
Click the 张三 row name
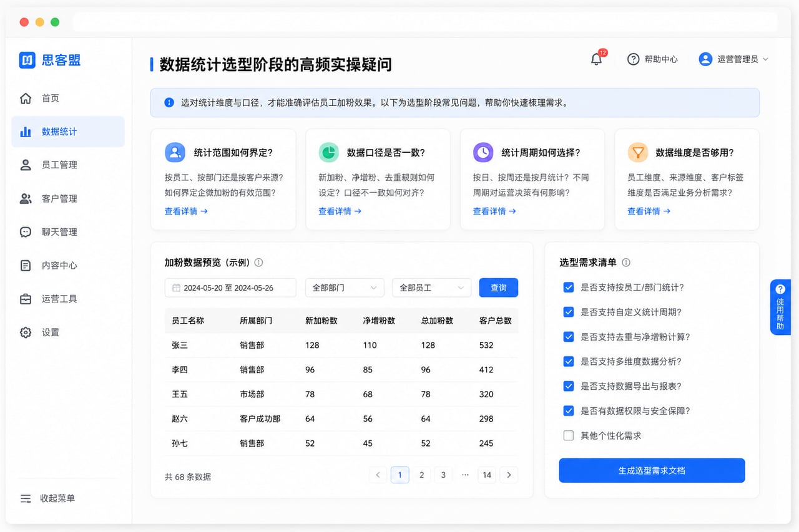(x=180, y=345)
